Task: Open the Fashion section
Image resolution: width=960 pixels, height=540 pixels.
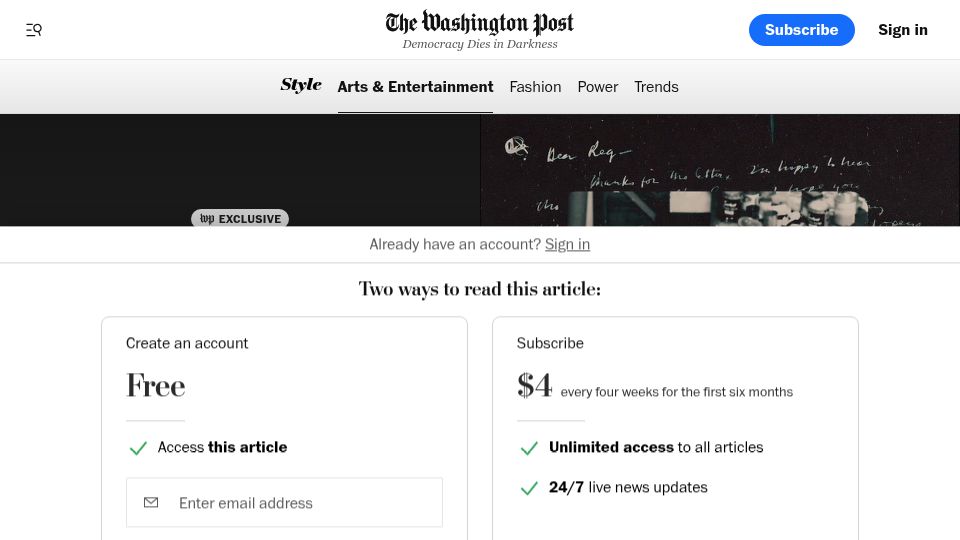Action: click(535, 87)
